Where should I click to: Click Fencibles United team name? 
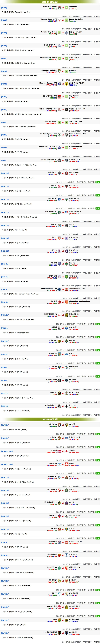coord(50,121)
